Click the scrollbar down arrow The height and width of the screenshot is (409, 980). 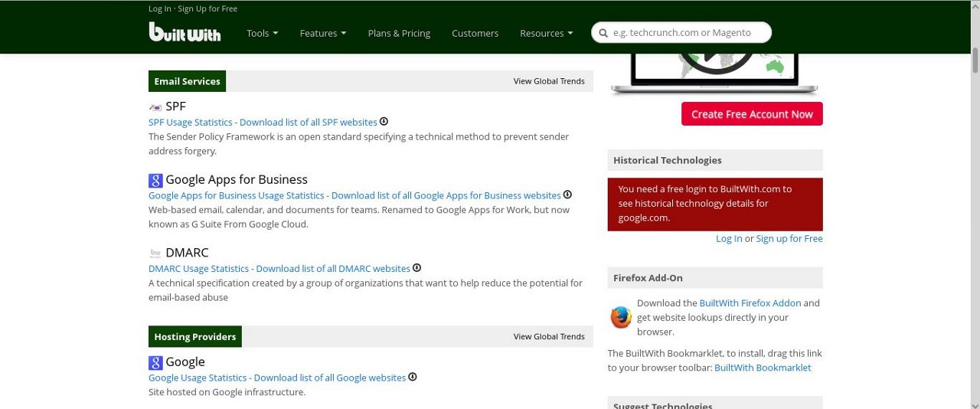(975, 404)
